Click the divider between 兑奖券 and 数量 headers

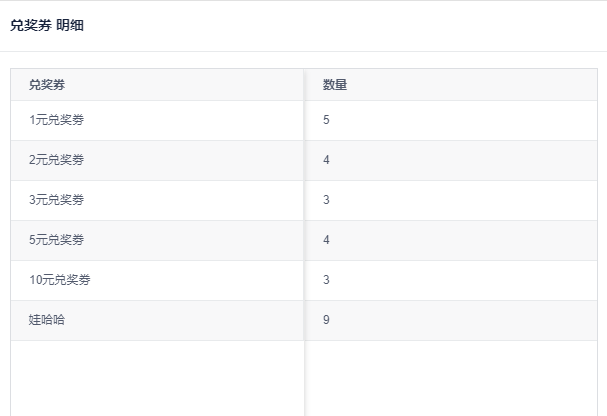[304, 85]
